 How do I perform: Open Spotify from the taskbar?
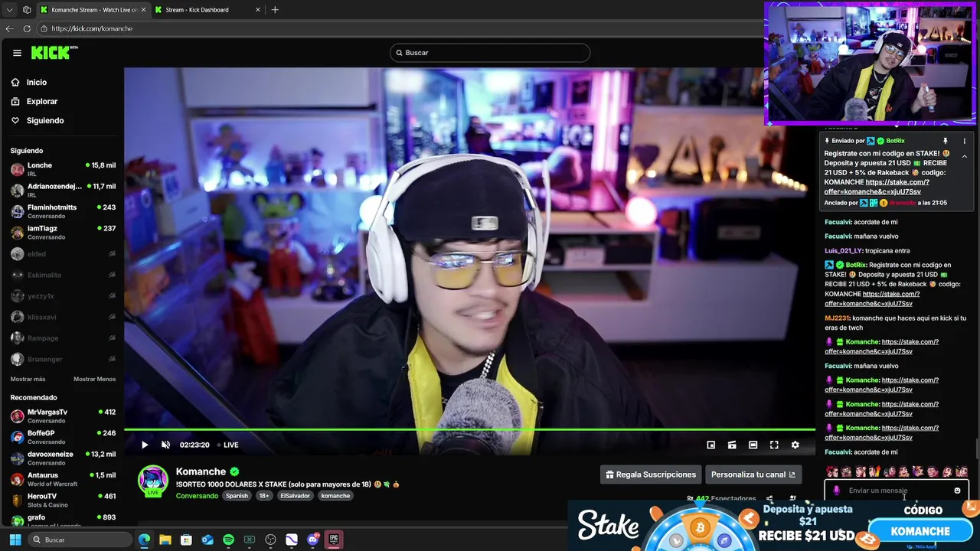(228, 540)
